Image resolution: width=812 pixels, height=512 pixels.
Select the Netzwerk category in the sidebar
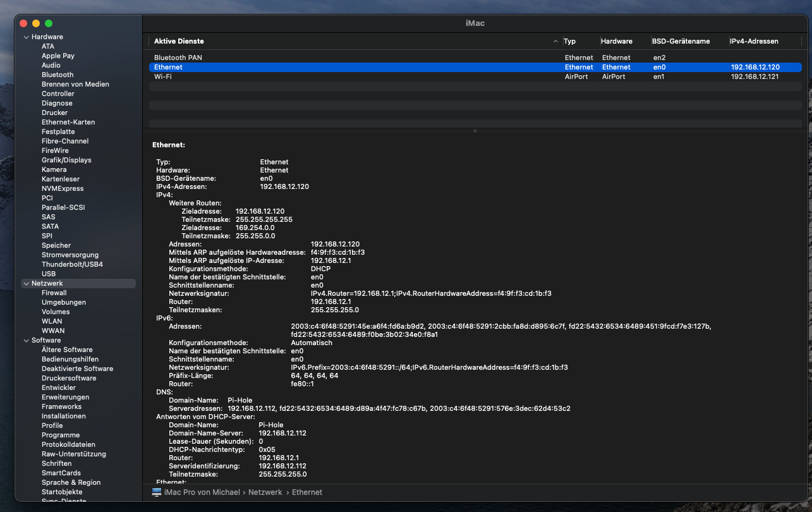(78, 283)
